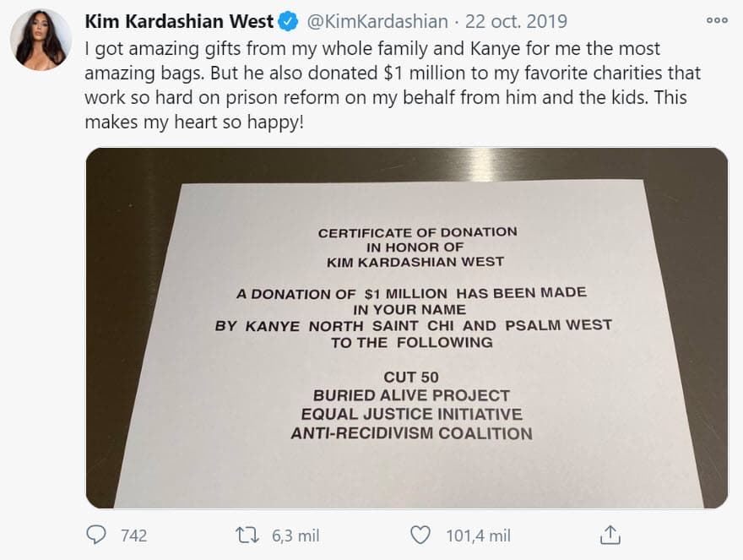Click 'BURIED ALIVE PROJECT' text in the photo
The height and width of the screenshot is (560, 743).
[411, 395]
